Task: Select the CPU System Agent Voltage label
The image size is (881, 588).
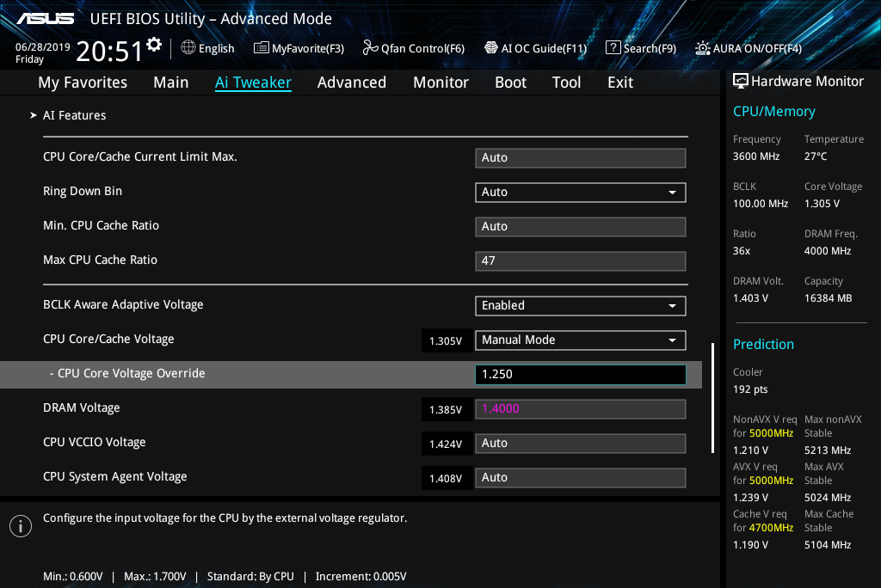Action: (x=115, y=476)
